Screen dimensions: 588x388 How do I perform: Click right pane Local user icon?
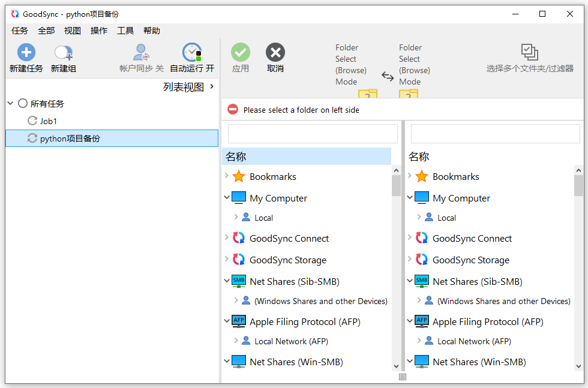click(429, 217)
